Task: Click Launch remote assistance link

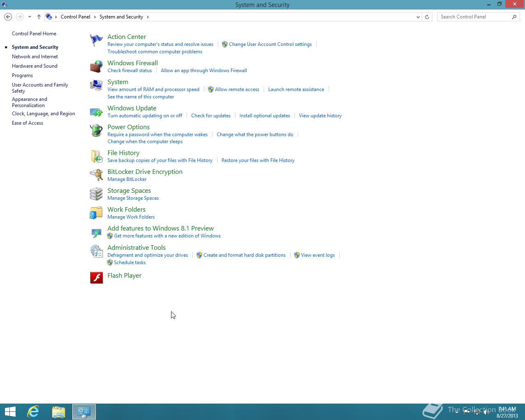Action: (x=296, y=89)
